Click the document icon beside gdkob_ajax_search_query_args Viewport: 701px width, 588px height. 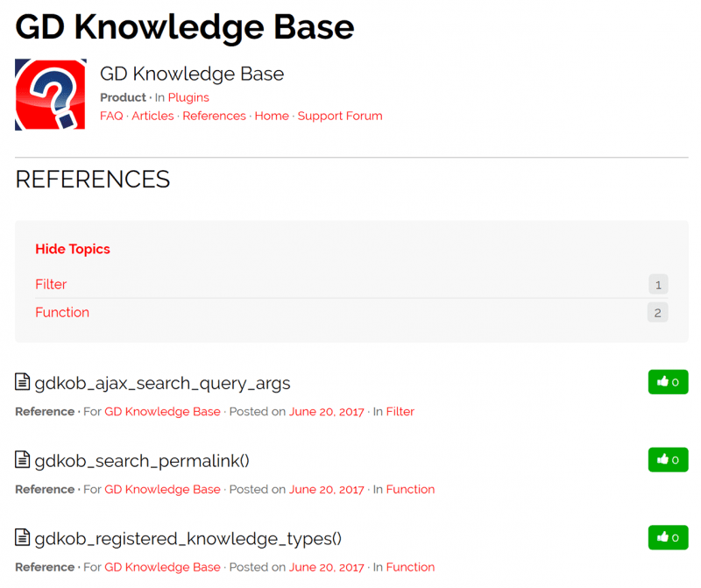pyautogui.click(x=23, y=382)
